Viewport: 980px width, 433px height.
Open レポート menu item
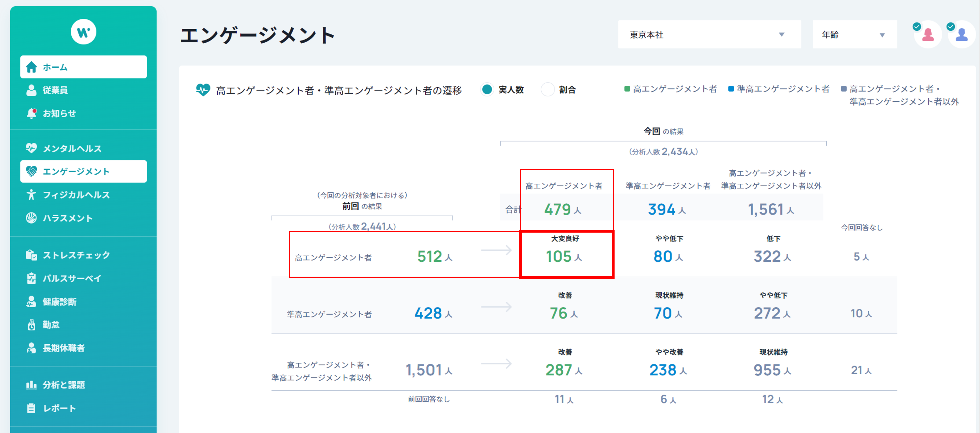click(x=83, y=408)
